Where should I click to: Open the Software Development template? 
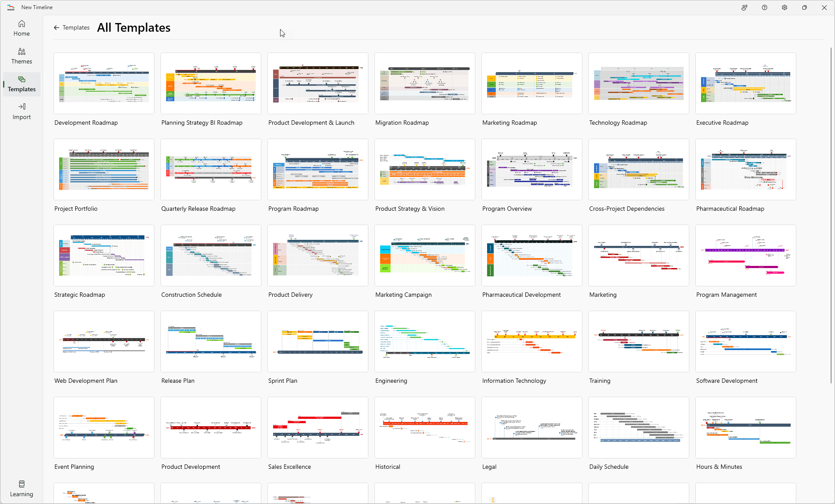coord(745,342)
